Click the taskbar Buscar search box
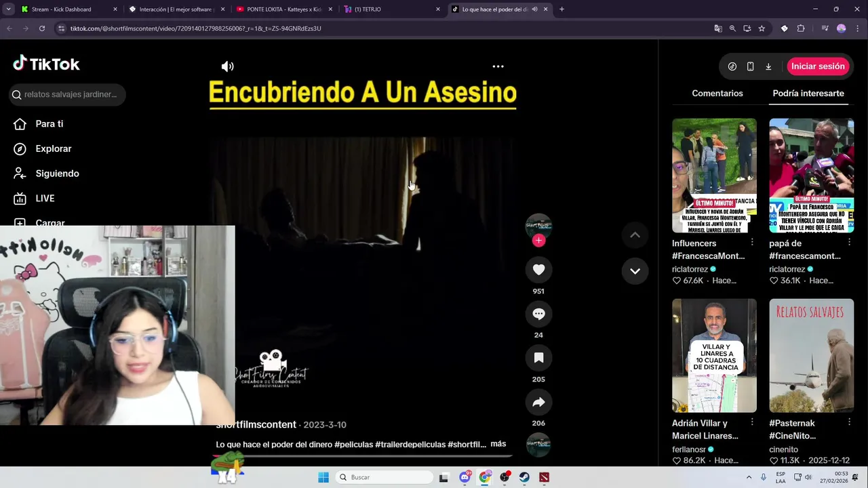Screen dimensions: 868x488 click(x=385, y=477)
